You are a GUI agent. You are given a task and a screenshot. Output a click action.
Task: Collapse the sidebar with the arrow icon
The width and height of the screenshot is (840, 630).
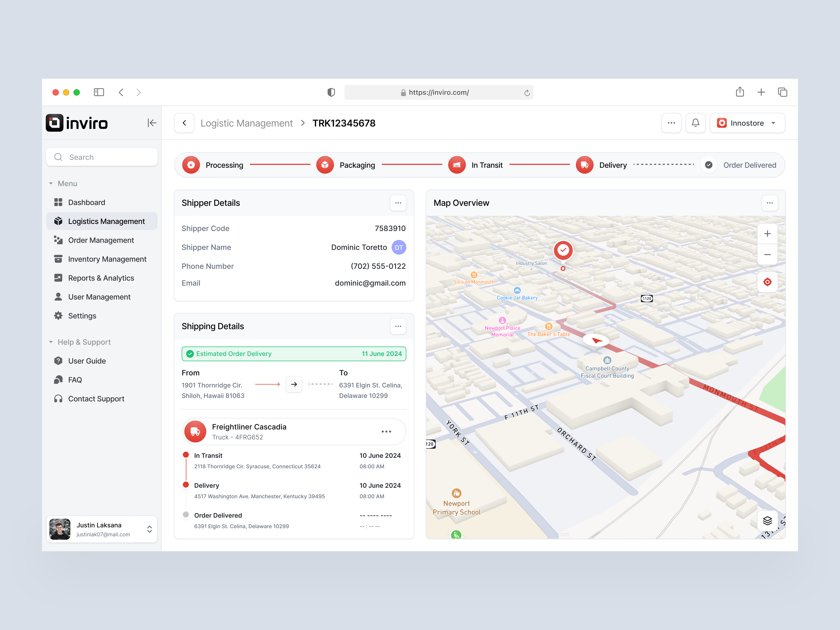[152, 123]
